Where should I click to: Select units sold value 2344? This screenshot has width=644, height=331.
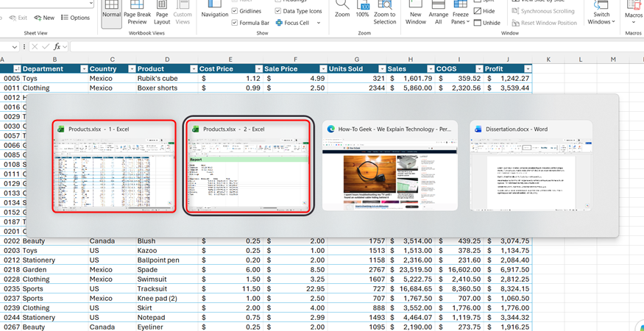357,88
